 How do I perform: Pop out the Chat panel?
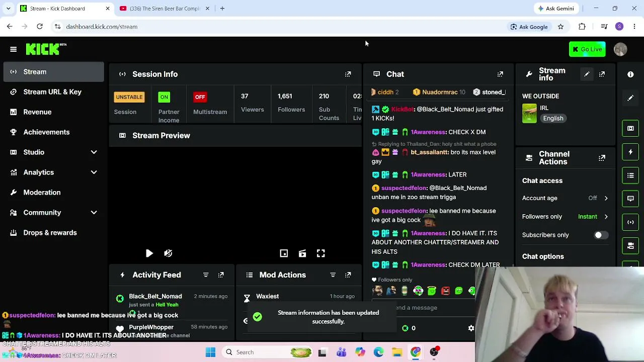(500, 74)
